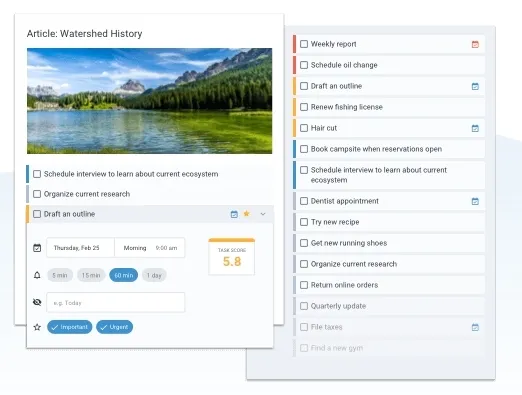522x395 pixels.
Task: Check the Try new recipe checkbox
Action: coord(304,222)
